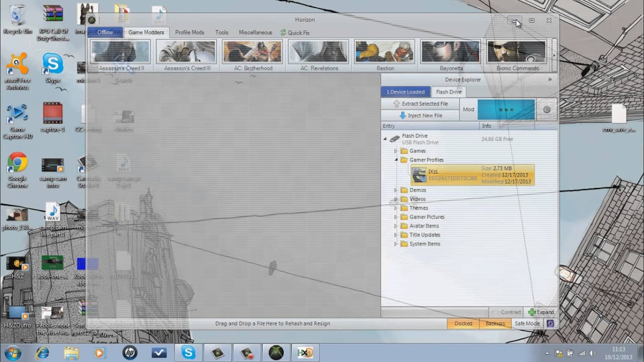
Task: Open the Windows Start menu
Action: coord(12,352)
